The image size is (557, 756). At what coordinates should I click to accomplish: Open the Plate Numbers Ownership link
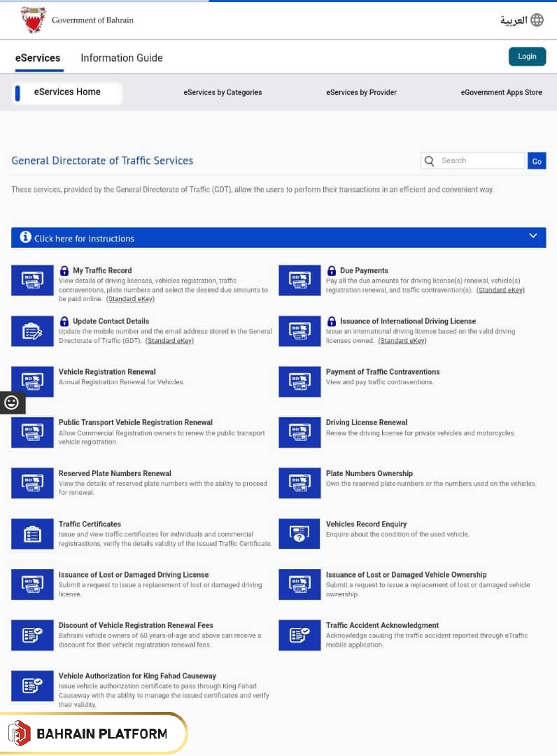(x=369, y=473)
